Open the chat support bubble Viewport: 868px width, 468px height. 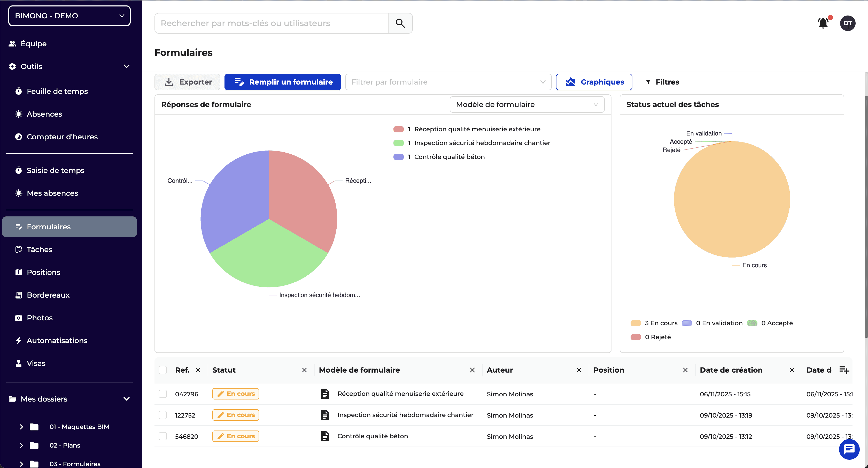(849, 449)
